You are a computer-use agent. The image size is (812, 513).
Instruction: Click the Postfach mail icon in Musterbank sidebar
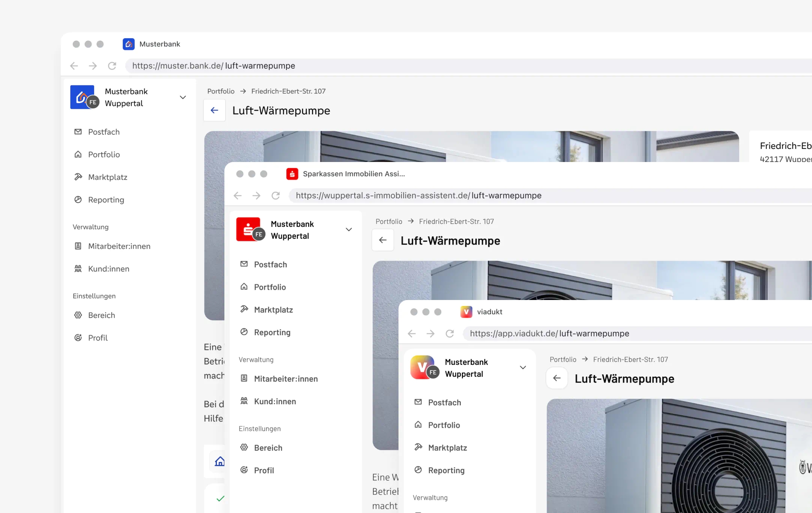point(78,132)
